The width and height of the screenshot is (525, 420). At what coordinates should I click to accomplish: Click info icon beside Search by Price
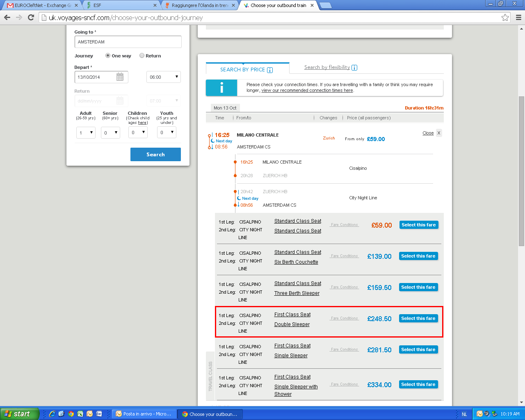[x=270, y=70]
